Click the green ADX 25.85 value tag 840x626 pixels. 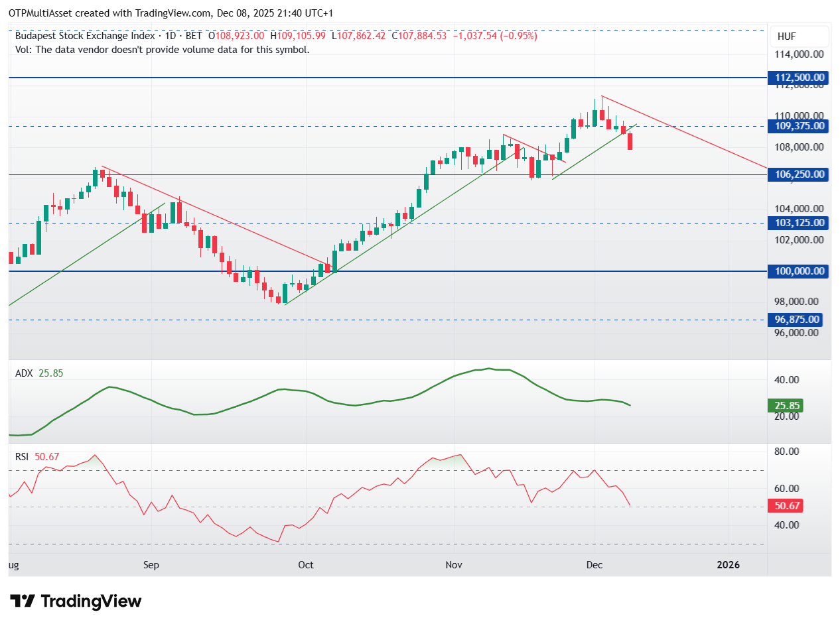784,405
